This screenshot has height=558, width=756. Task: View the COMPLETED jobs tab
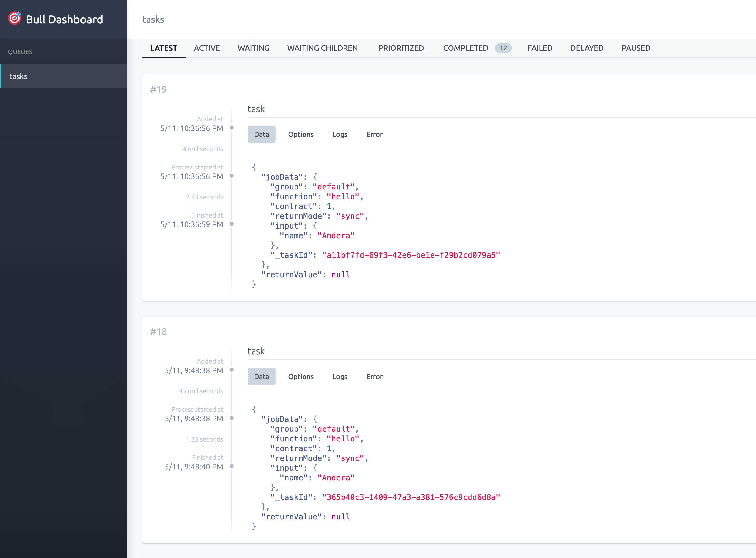(465, 48)
